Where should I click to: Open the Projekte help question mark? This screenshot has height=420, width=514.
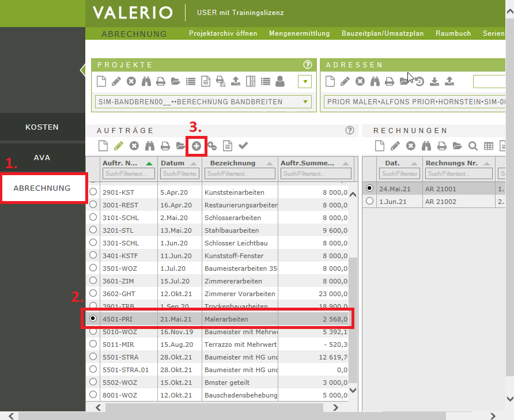[x=307, y=65]
